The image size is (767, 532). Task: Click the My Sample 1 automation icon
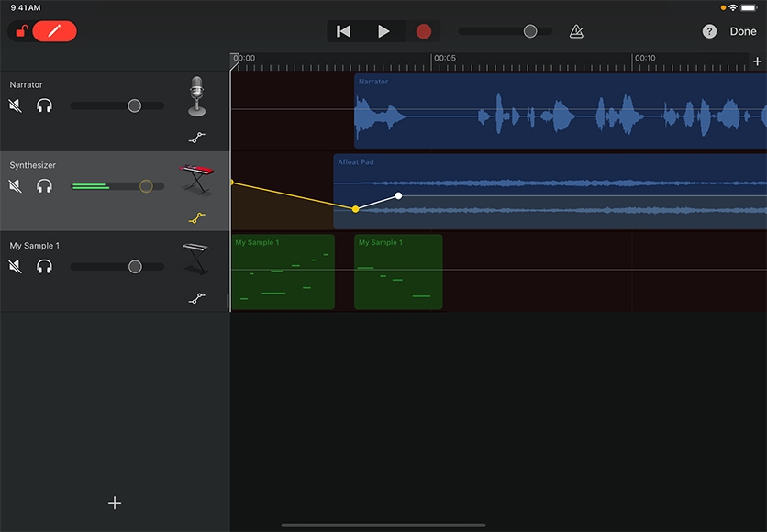point(196,298)
